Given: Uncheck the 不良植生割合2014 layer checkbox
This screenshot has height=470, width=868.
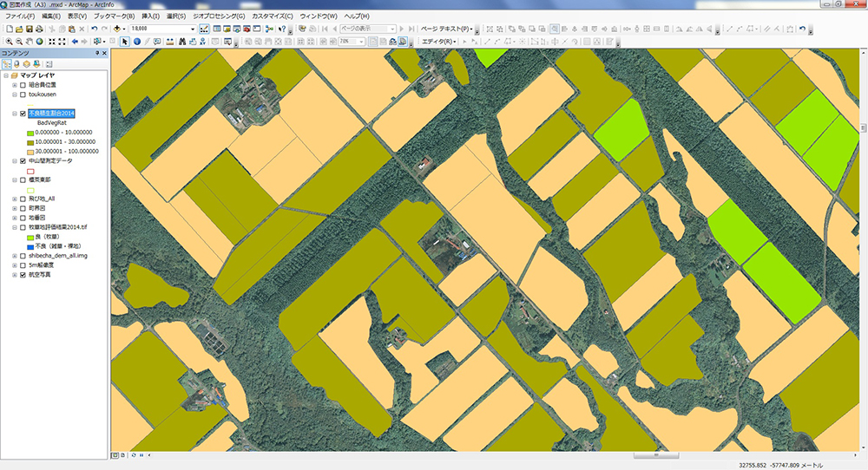Looking at the screenshot, I should (23, 114).
